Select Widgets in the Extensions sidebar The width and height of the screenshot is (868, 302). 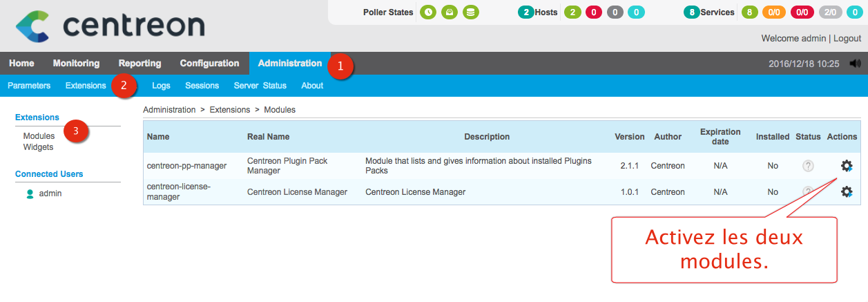38,147
